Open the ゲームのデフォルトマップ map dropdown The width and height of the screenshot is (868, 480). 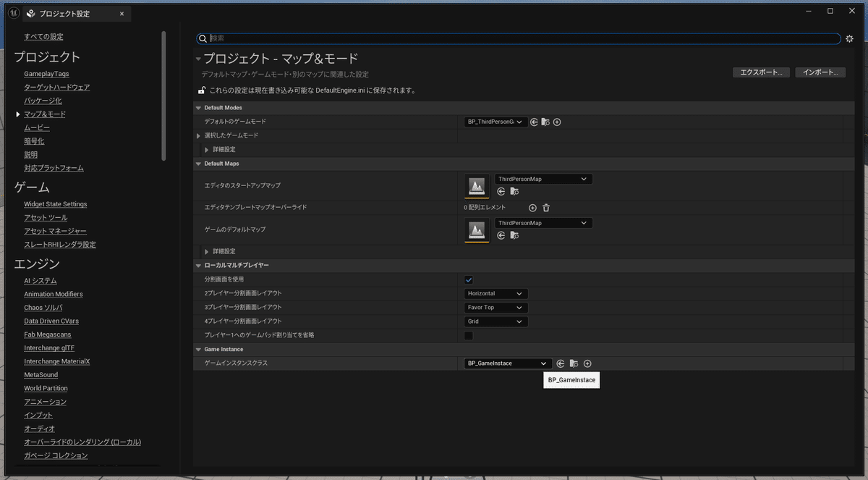click(x=543, y=222)
